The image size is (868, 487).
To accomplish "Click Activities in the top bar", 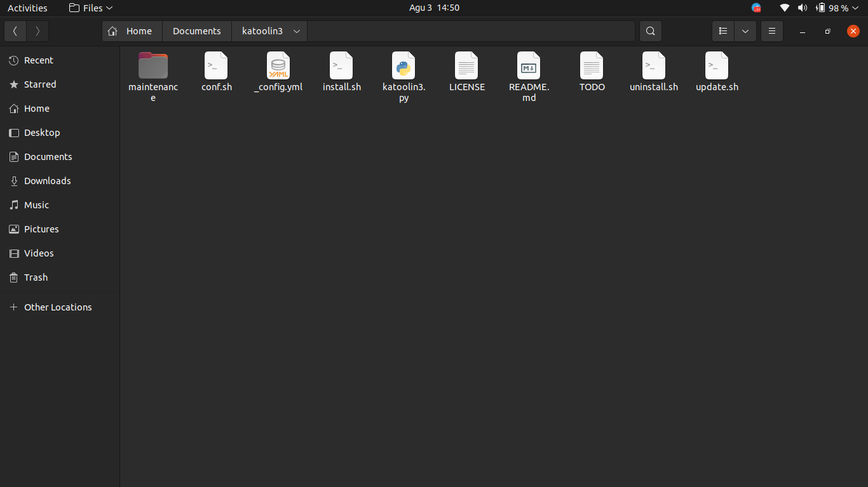I will coord(27,8).
